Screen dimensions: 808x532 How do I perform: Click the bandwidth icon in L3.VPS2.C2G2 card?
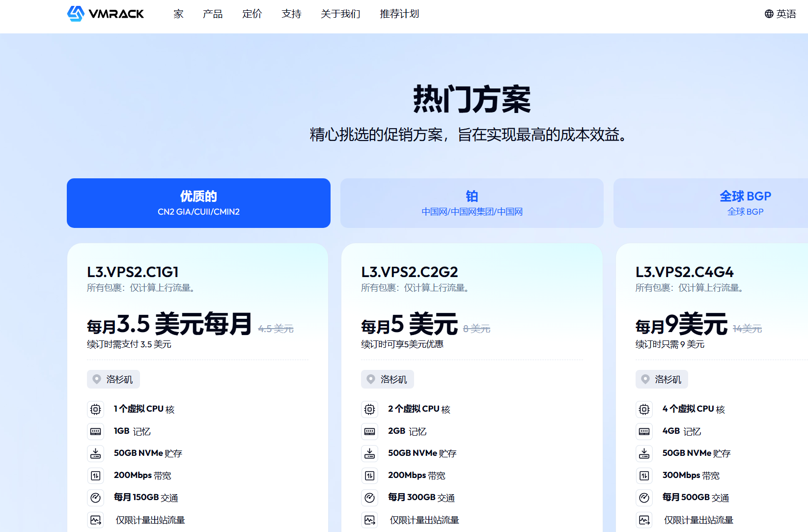point(369,476)
